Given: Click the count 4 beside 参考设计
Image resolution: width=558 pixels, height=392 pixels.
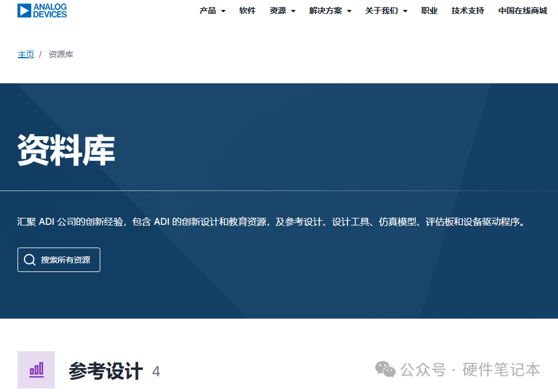Looking at the screenshot, I should coord(156,372).
